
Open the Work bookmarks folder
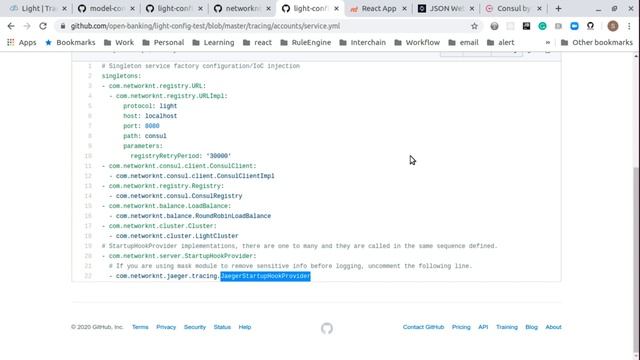click(119, 42)
